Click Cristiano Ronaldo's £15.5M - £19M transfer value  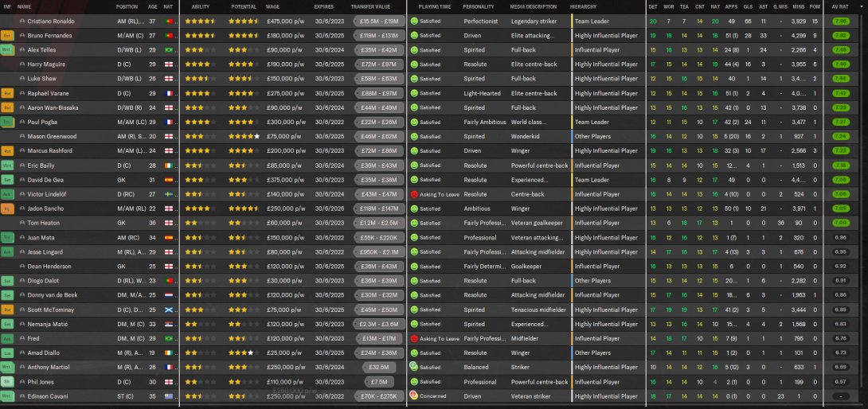point(379,21)
